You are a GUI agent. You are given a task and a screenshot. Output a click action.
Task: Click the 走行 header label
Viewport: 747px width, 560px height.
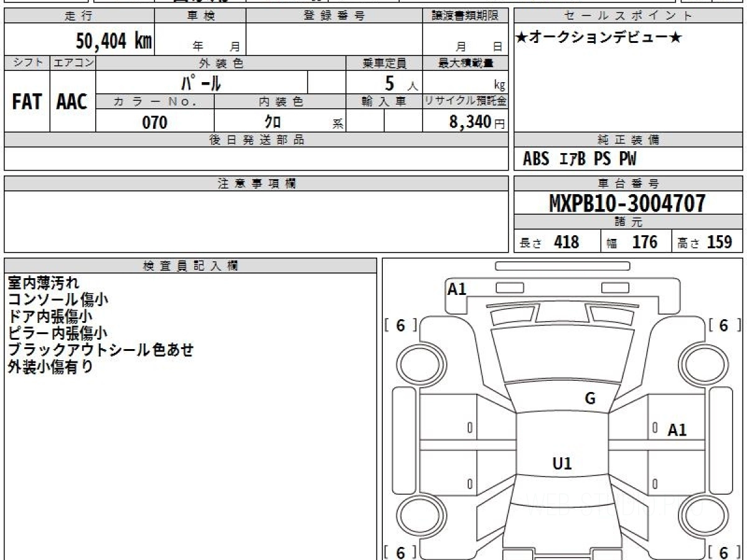(78, 16)
